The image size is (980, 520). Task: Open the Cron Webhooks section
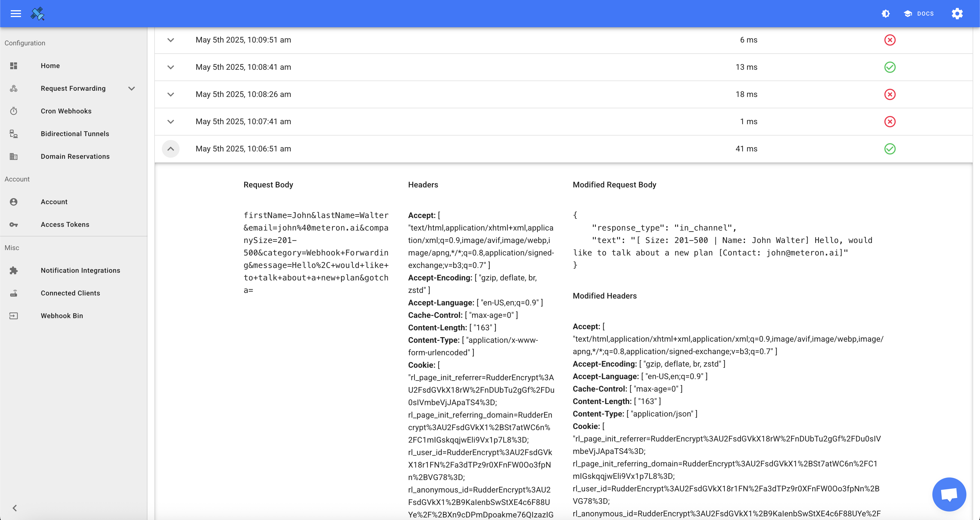(x=66, y=111)
